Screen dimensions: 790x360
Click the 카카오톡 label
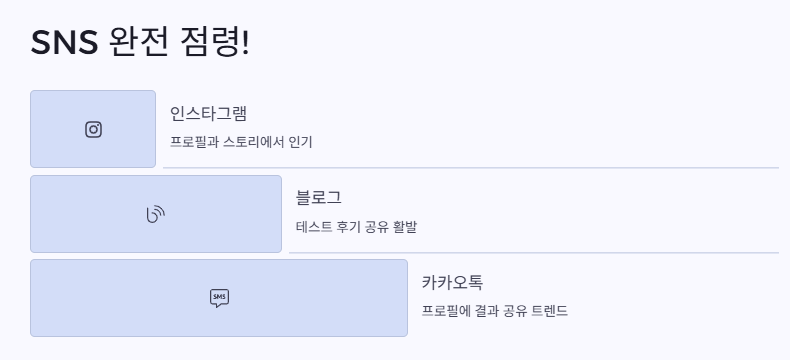(x=452, y=282)
